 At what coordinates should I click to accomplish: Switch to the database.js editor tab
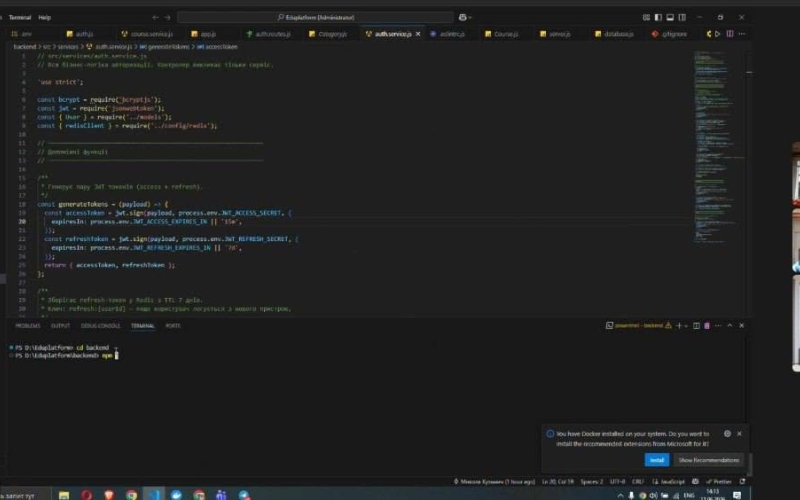click(x=614, y=34)
